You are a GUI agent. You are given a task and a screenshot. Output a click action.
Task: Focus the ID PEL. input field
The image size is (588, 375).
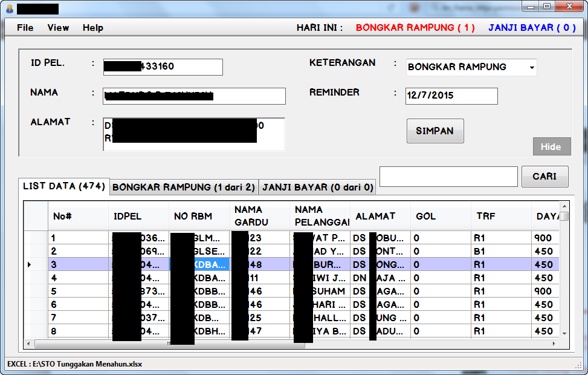(x=163, y=67)
